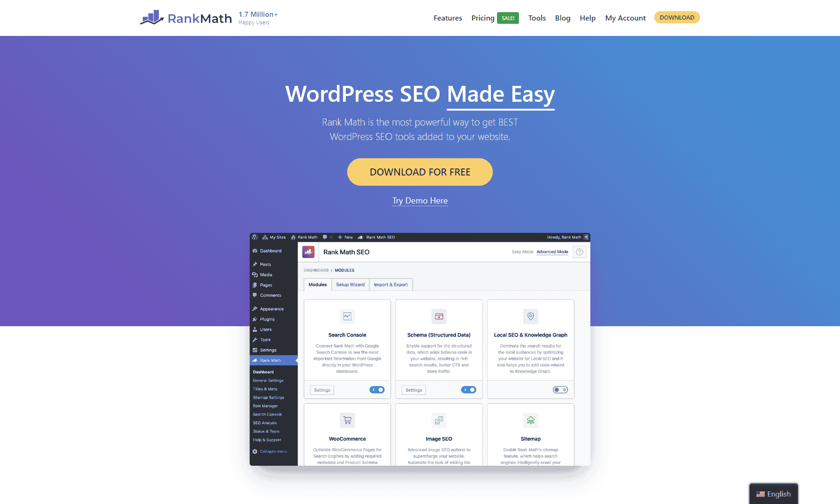Click the Collapse menu arrow icon
The height and width of the screenshot is (504, 840).
click(x=255, y=451)
